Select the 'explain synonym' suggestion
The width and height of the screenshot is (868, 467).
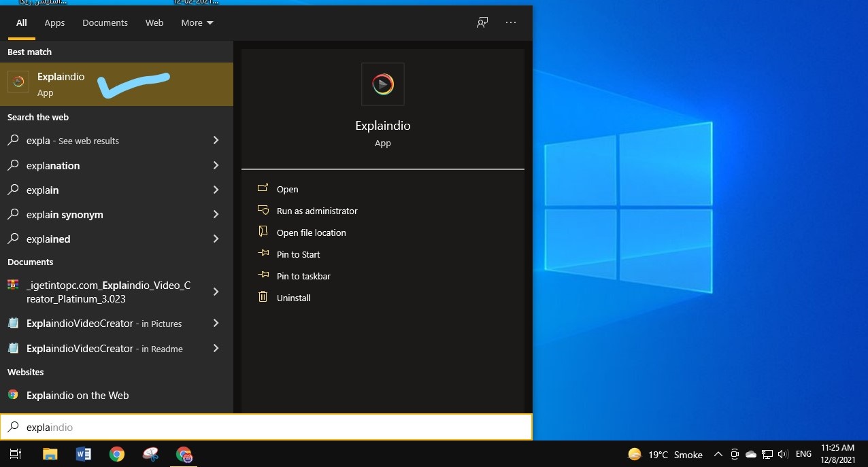[116, 214]
